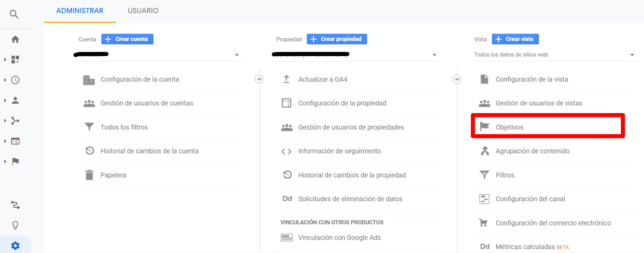The image size is (644, 253).
Task: Open the Home icon in sidebar
Action: point(15,39)
